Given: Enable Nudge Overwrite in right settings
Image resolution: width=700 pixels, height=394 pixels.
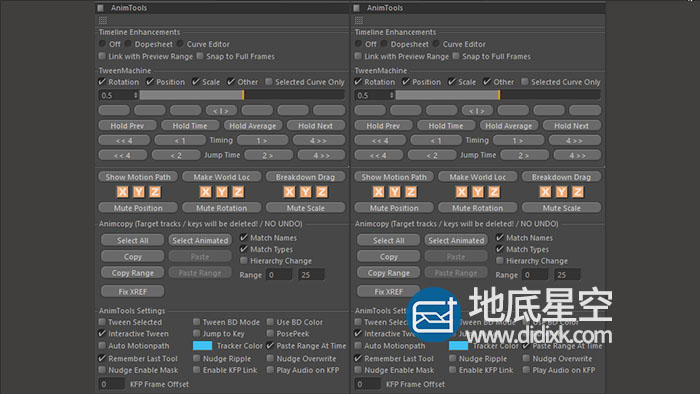Looking at the screenshot, I should coord(526,358).
